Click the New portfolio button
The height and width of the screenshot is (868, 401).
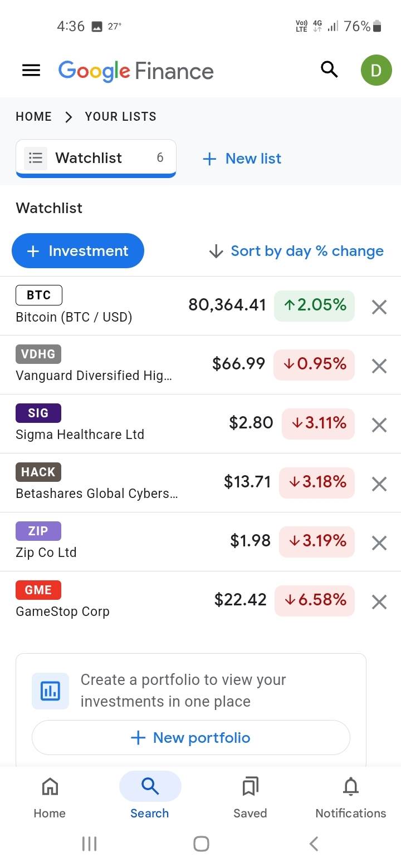[x=190, y=738]
